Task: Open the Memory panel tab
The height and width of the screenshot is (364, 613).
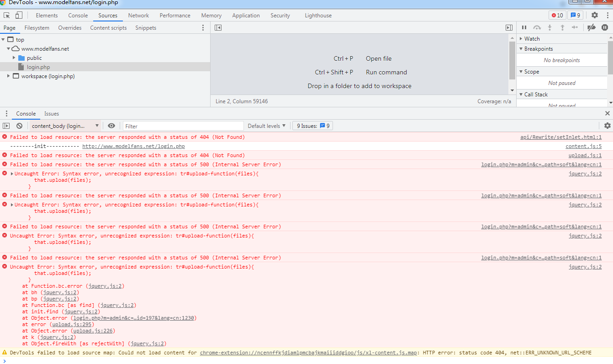Action: pos(211,15)
